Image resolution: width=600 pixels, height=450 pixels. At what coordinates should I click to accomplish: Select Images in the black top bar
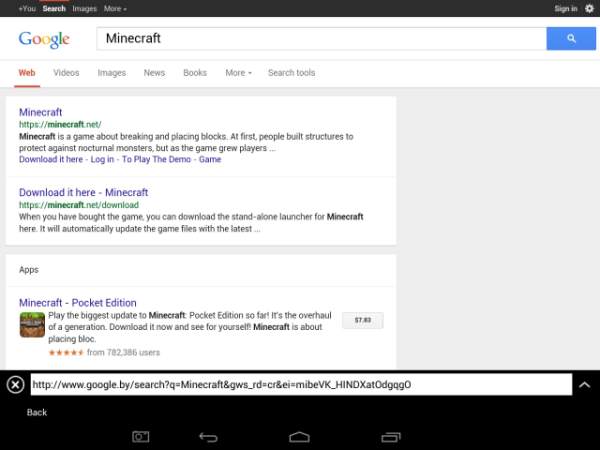85,8
